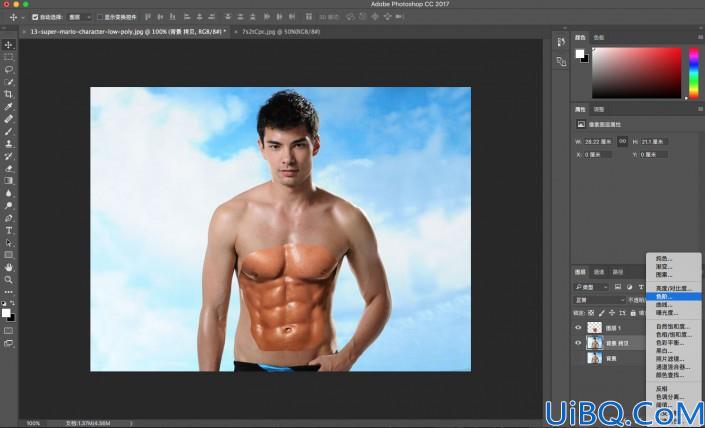Click align left edges in options bar

(x=185, y=17)
